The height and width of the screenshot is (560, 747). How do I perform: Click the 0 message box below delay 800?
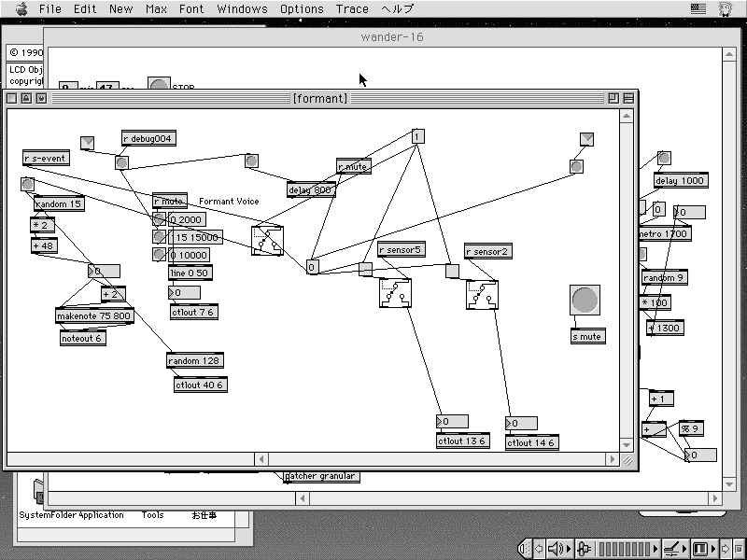click(312, 267)
